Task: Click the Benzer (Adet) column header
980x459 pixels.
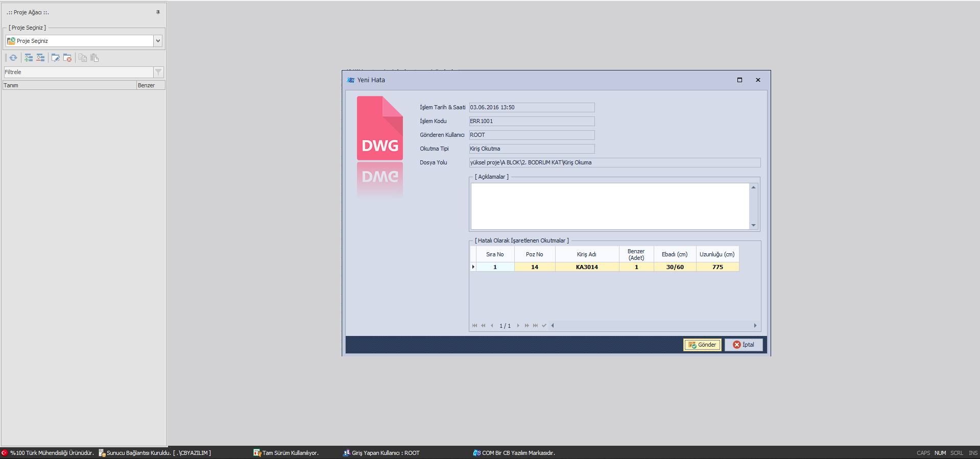Action: point(636,254)
